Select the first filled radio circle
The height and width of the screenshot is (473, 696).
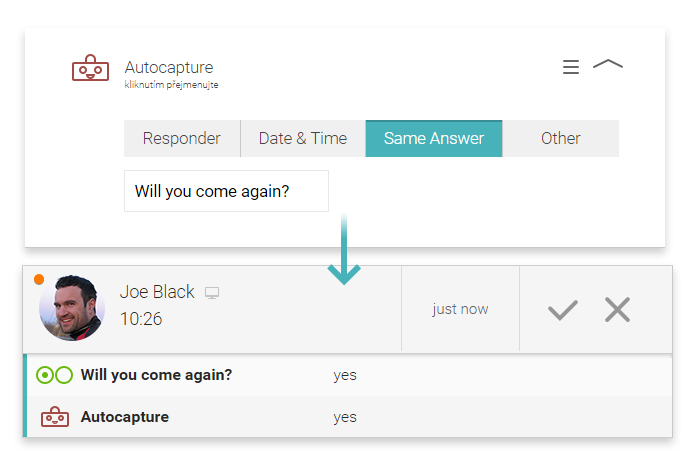(45, 375)
